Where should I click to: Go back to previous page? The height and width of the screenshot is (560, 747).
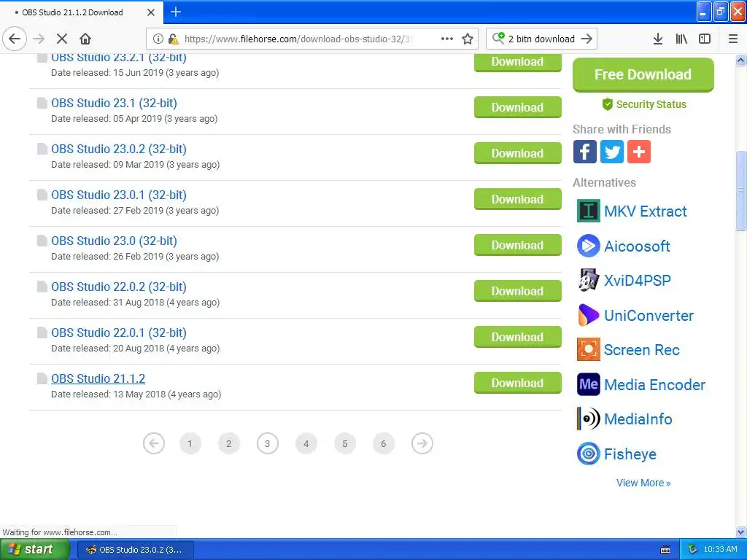(x=15, y=39)
